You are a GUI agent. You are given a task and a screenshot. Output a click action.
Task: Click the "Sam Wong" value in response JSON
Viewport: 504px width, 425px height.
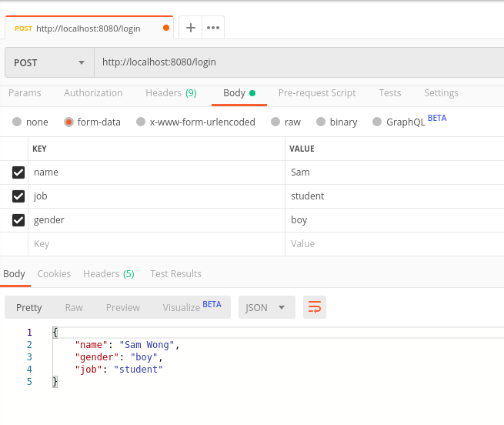146,345
